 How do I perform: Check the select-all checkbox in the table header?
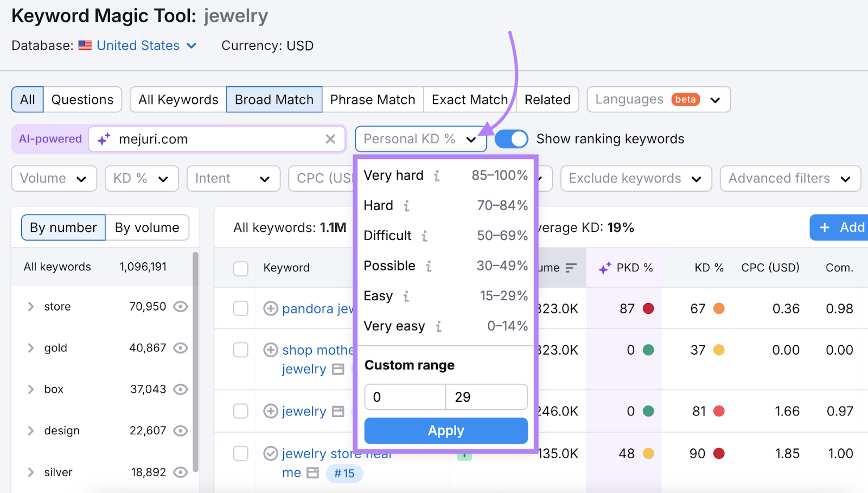(241, 267)
